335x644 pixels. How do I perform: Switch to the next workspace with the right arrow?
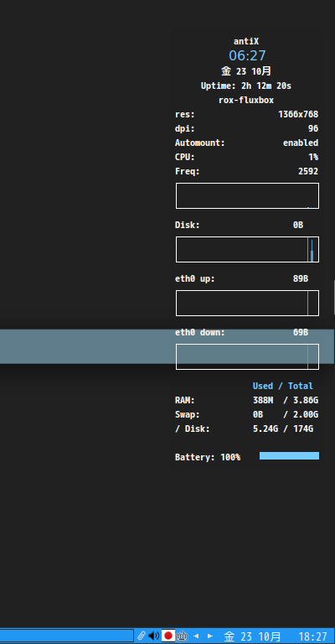(210, 636)
